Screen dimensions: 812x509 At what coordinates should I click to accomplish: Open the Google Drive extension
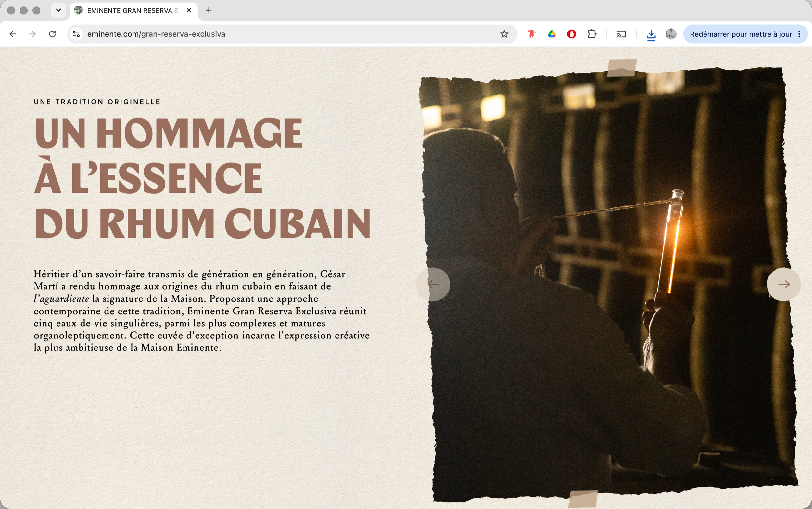[552, 34]
